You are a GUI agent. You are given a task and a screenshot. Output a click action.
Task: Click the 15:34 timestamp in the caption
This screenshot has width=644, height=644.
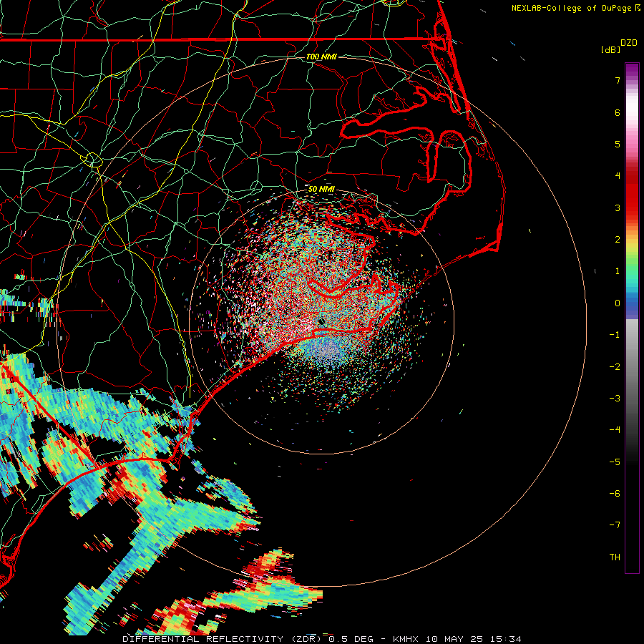[x=506, y=639]
